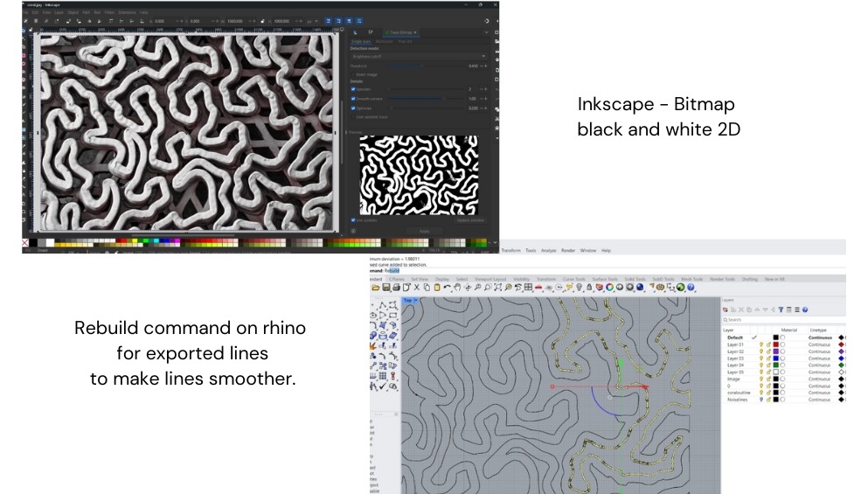
Task: Toggle the Smooth corners checkbox
Action: [353, 99]
